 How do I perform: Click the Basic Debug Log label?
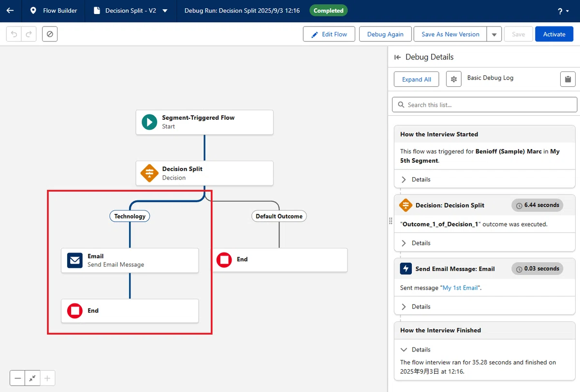click(490, 78)
